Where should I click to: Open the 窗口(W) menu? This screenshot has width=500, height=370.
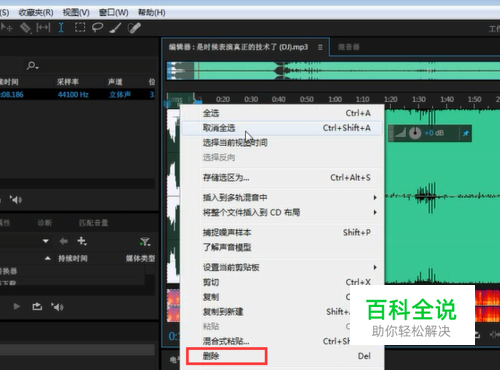(114, 13)
